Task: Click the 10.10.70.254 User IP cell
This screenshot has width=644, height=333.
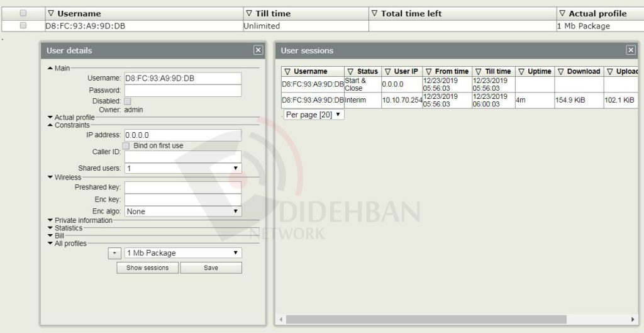Action: (402, 100)
